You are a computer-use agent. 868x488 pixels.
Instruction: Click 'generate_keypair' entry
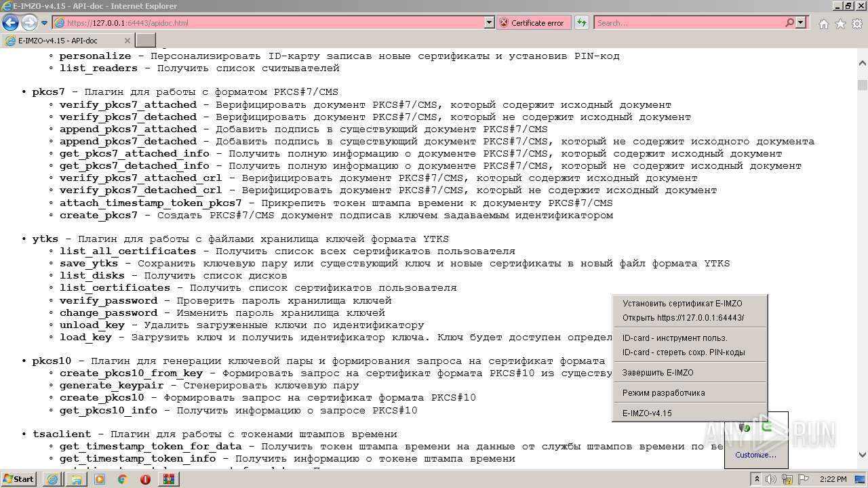[x=112, y=386]
